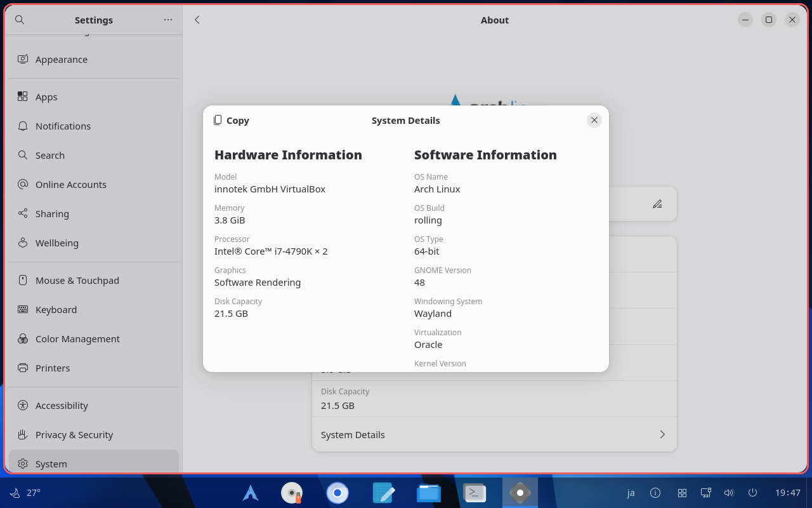
Task: Click the Accessibility person icon
Action: tap(23, 405)
